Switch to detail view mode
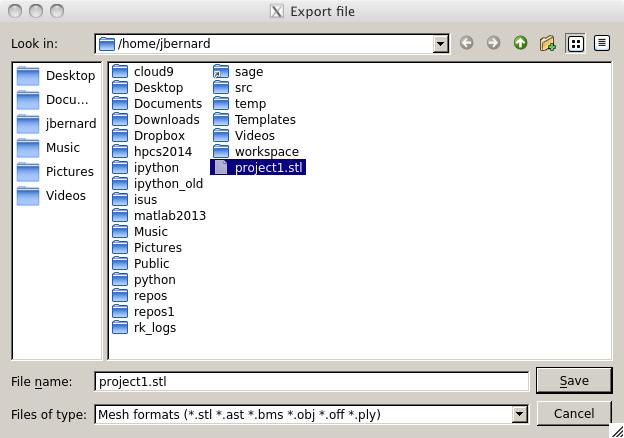Screen dimensions: 624x438 [602, 43]
